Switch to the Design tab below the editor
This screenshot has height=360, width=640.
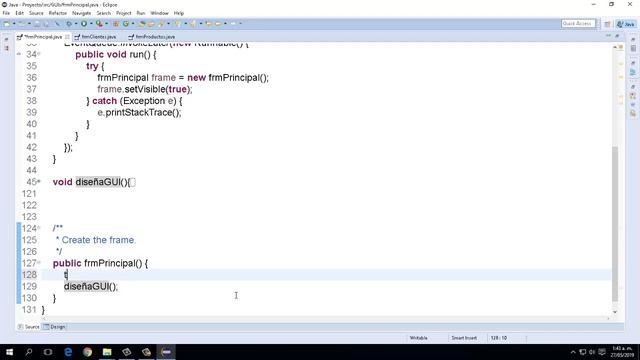click(55, 327)
